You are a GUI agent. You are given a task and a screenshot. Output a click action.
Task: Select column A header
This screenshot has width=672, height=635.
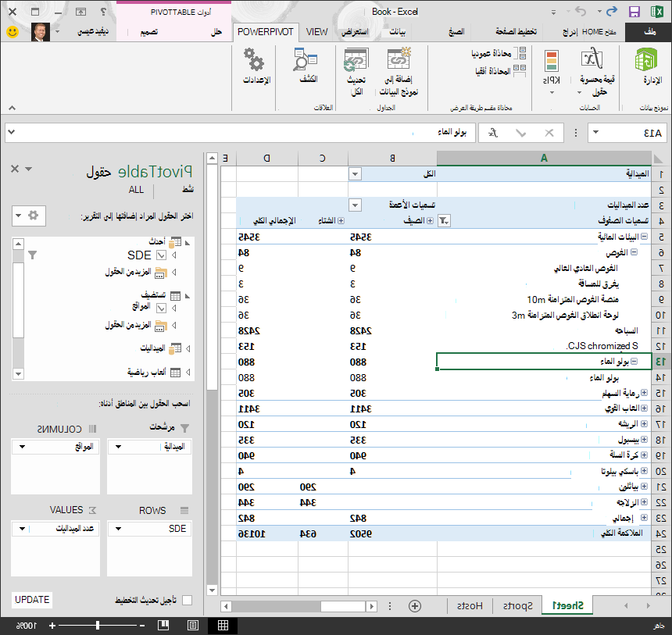[x=544, y=158]
